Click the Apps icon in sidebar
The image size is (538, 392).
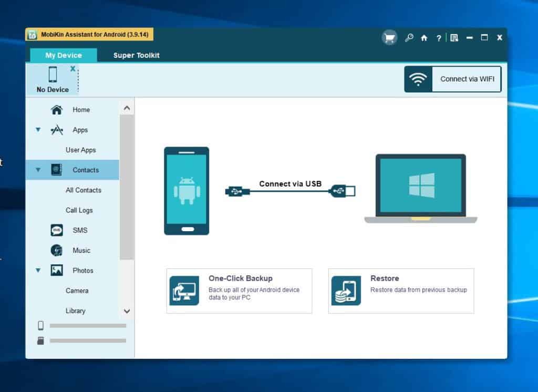(57, 130)
